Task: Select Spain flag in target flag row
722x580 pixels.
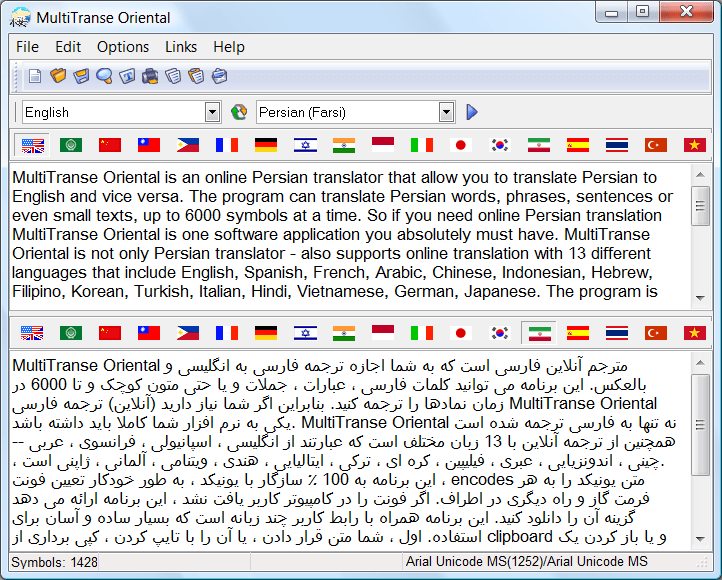Action: click(x=578, y=333)
